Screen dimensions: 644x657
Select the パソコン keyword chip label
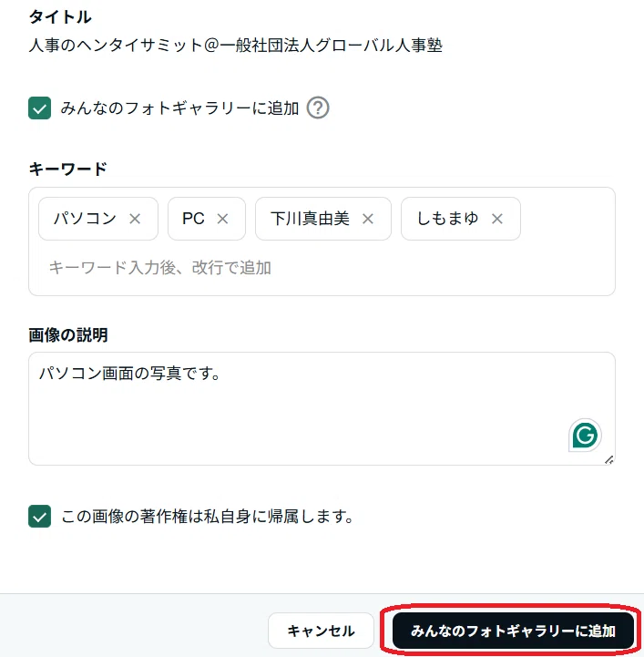tap(85, 219)
